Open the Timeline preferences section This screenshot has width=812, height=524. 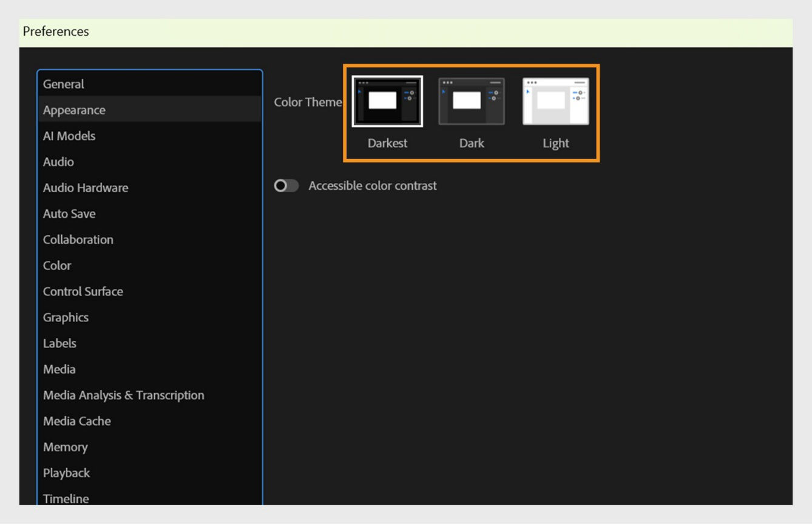[66, 498]
